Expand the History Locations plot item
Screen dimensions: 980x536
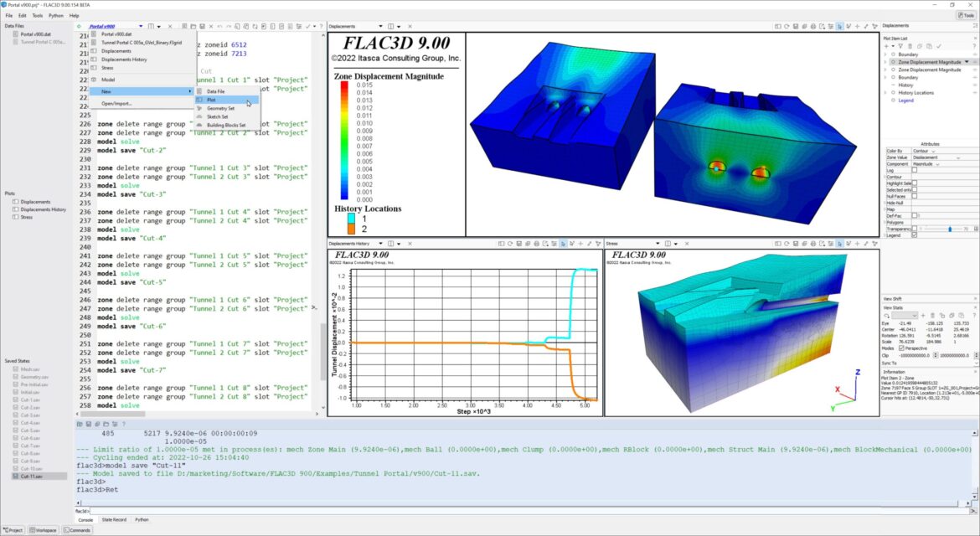pyautogui.click(x=886, y=93)
